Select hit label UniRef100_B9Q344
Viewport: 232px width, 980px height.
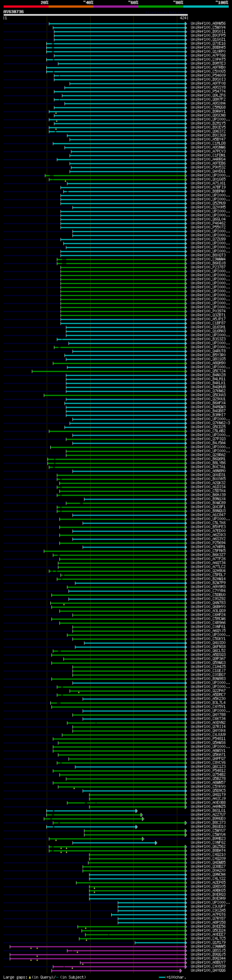tap(208, 959)
